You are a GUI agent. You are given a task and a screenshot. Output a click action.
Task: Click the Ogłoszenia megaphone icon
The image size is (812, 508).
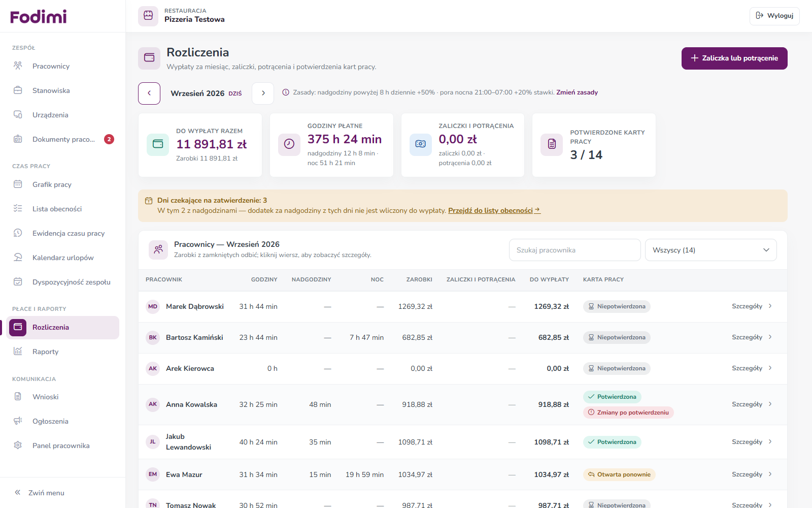18,421
